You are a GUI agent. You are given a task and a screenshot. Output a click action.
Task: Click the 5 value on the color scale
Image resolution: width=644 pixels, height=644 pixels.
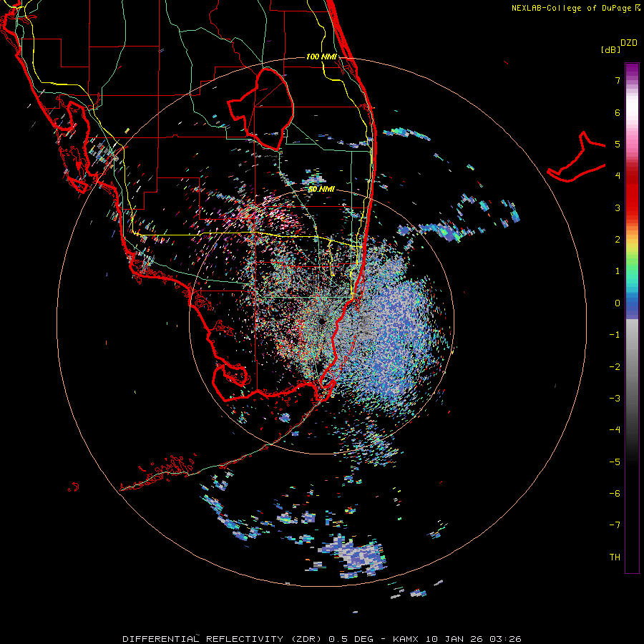[618, 144]
